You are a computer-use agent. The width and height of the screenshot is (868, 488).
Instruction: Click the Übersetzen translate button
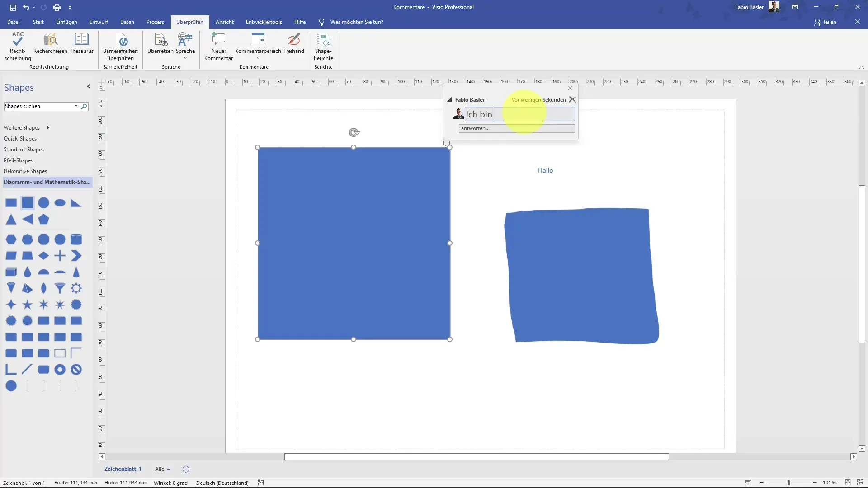pos(160,43)
